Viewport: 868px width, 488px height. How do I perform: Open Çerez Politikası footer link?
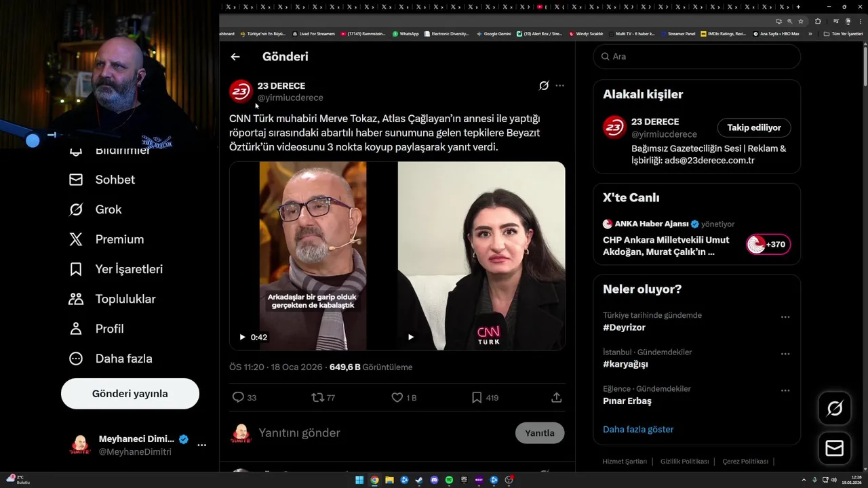(x=745, y=462)
